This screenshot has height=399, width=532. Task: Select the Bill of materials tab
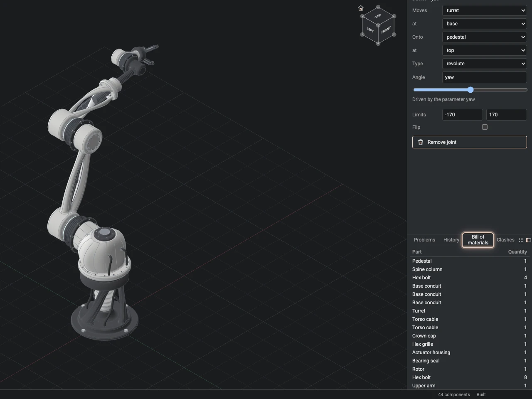point(478,240)
